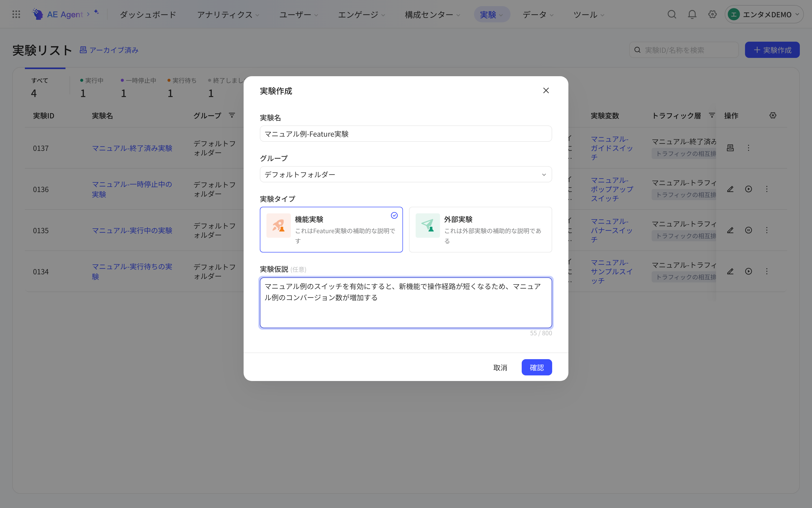Open the apps grid launcher icon
The width and height of the screenshot is (812, 508).
pos(16,14)
